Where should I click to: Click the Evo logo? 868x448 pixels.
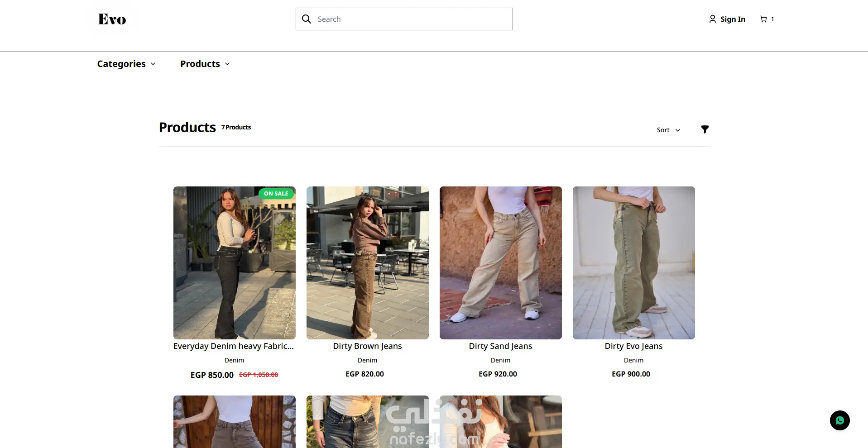click(x=112, y=19)
